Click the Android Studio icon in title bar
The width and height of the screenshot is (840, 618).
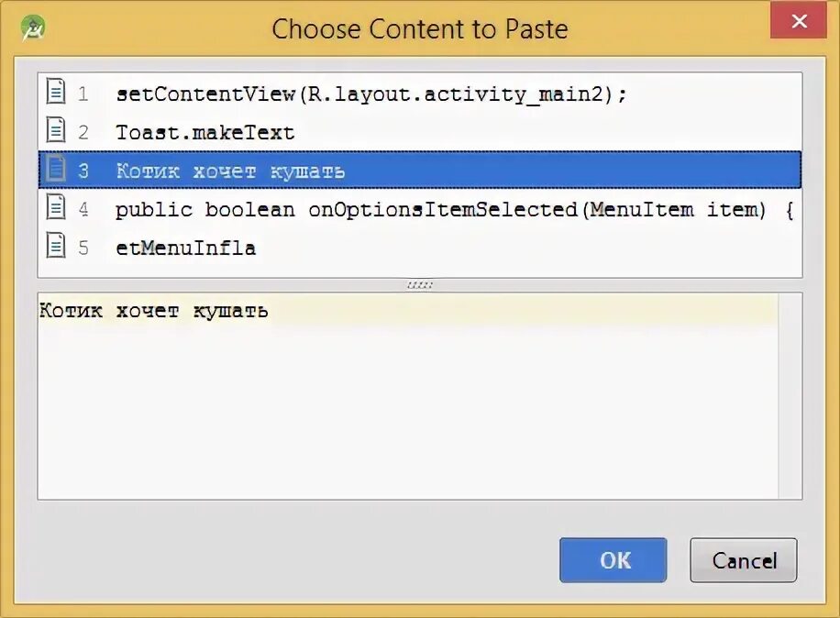coord(33,28)
